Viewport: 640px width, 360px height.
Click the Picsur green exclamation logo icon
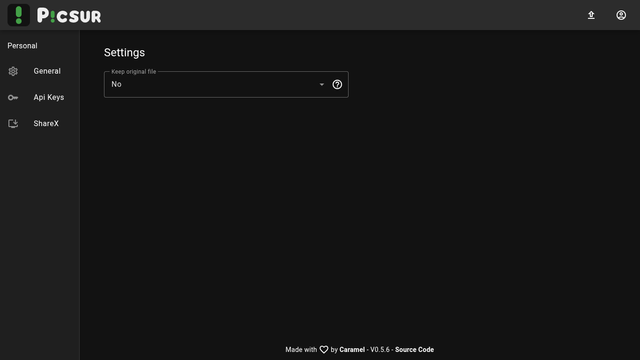click(x=18, y=15)
